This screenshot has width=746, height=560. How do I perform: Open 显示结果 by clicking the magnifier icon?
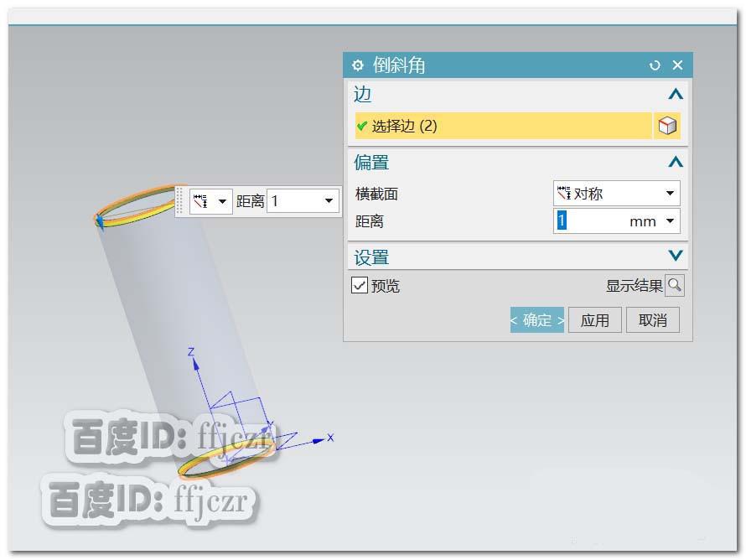click(676, 285)
